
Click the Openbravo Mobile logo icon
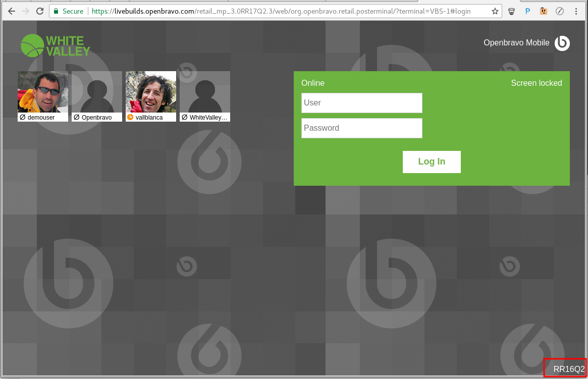(x=562, y=43)
